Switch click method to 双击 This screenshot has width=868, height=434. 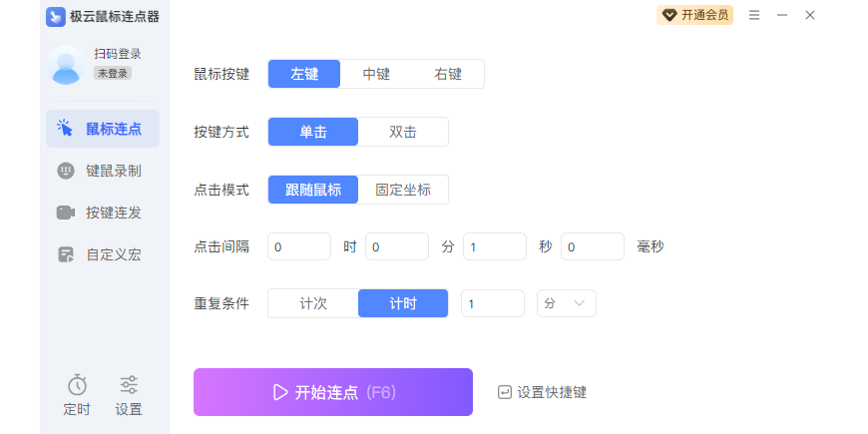click(403, 132)
